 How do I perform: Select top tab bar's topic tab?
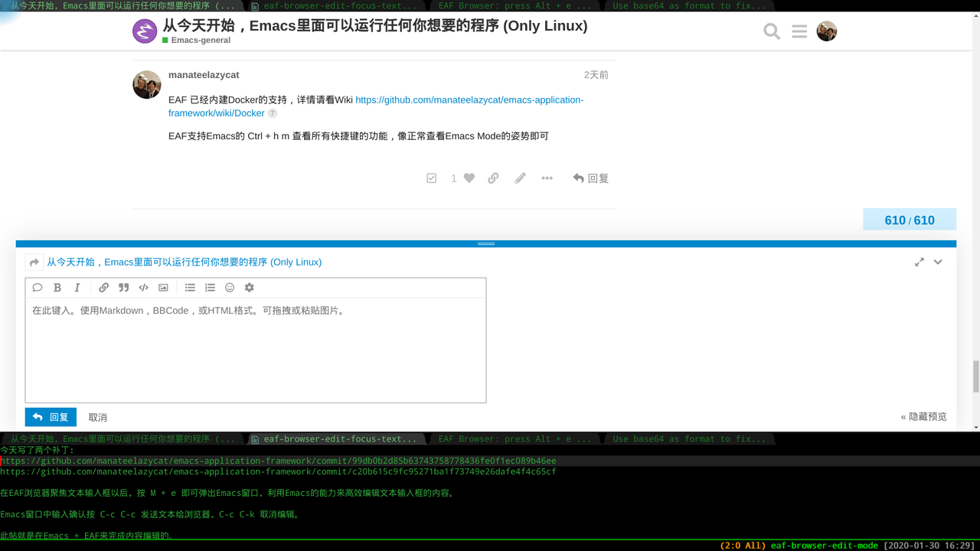tap(122, 5)
